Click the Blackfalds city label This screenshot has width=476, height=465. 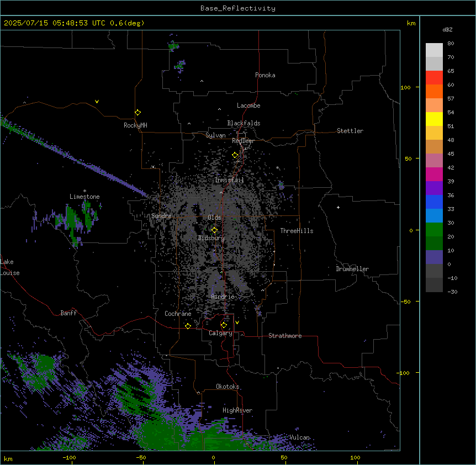(244, 123)
